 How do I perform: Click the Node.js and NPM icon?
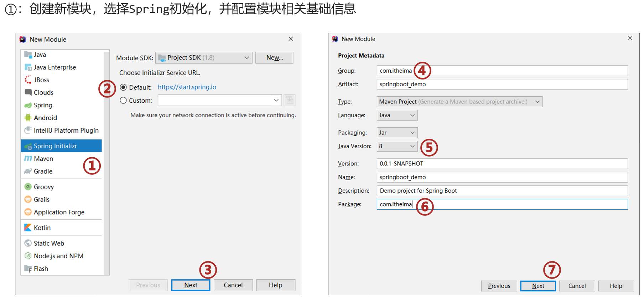[x=28, y=256]
